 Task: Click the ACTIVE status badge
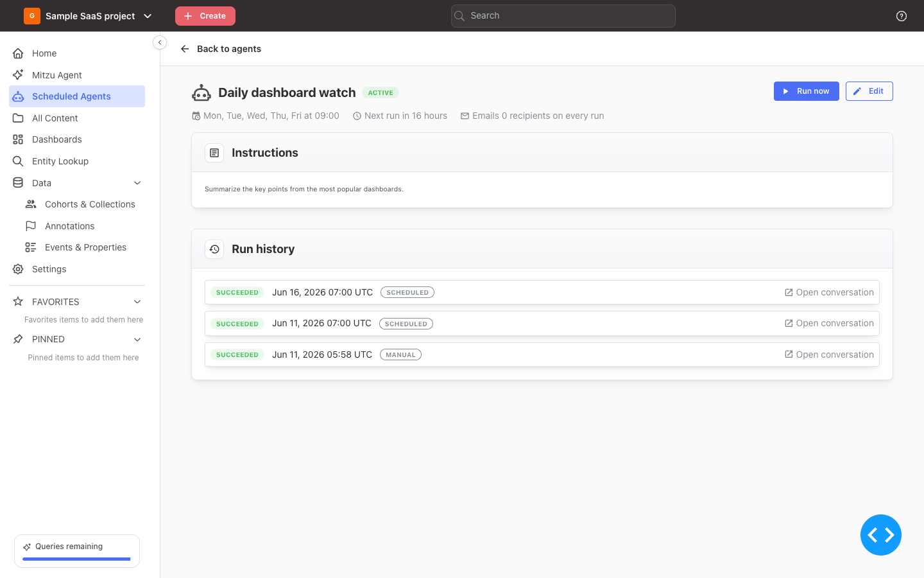381,92
